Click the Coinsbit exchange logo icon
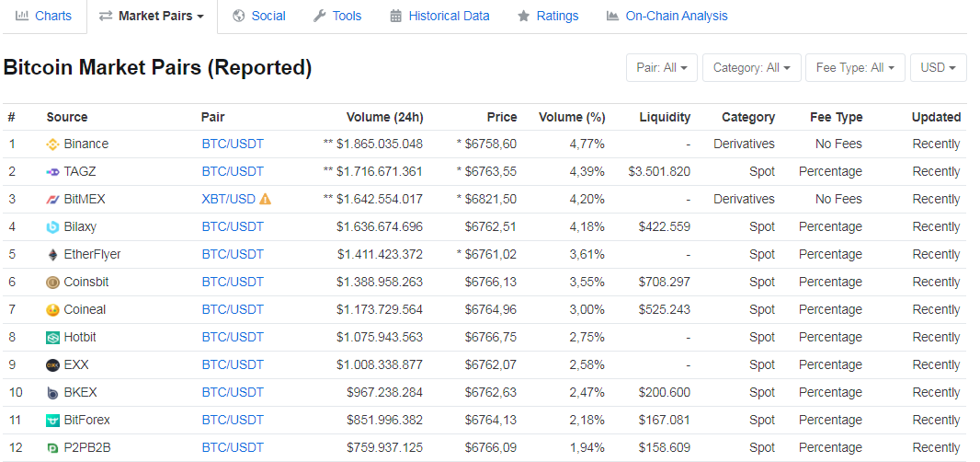Screen dimensions: 980x462 [53, 283]
